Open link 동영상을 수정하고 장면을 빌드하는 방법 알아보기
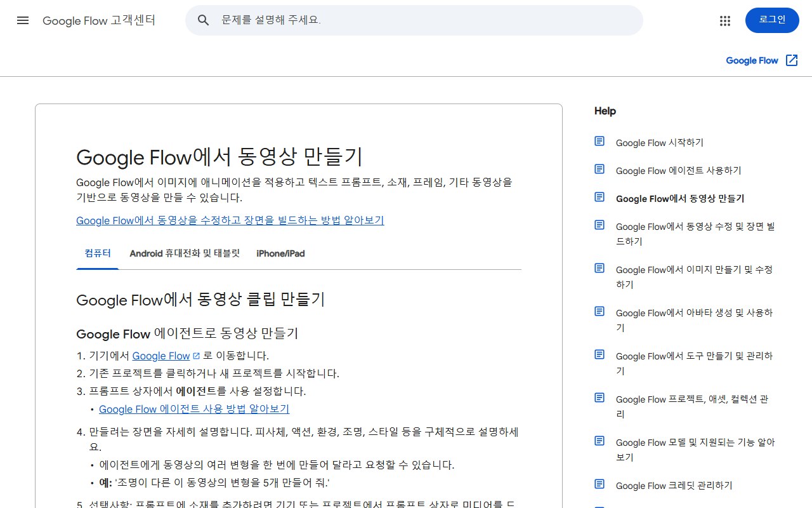The width and height of the screenshot is (812, 508). 230,220
